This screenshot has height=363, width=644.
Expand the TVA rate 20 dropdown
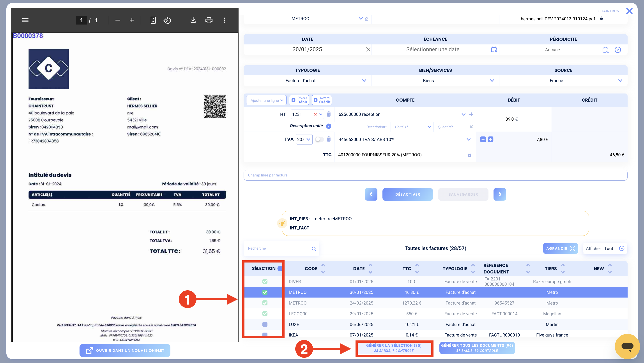pos(308,139)
